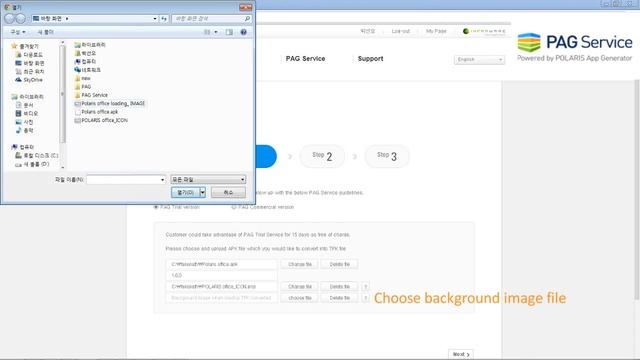Open the English language dropdown on webpage
Screen dimensions: 640x360
[x=479, y=60]
